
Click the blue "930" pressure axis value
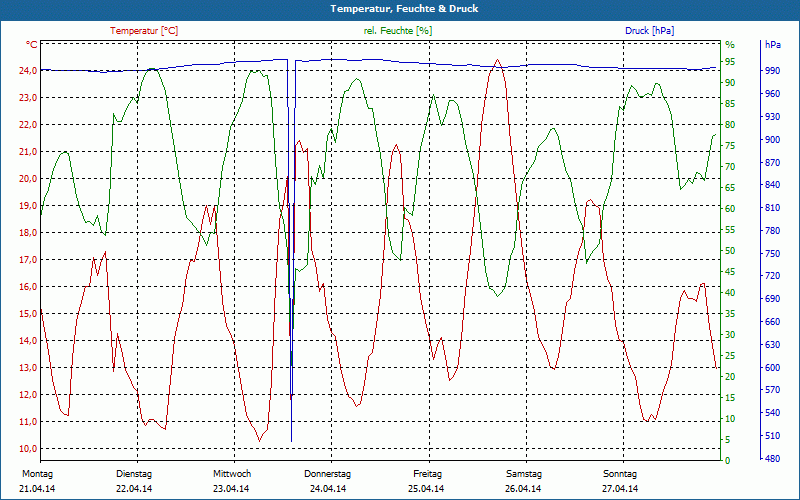point(773,117)
